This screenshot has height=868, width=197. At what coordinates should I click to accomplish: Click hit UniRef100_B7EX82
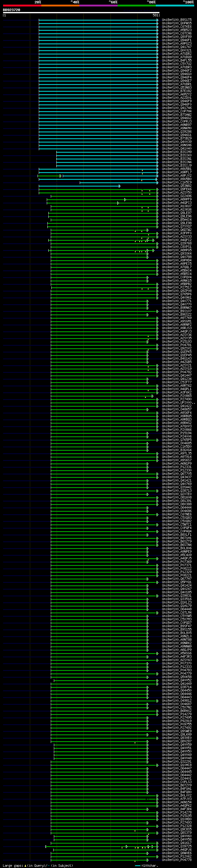pos(177,91)
